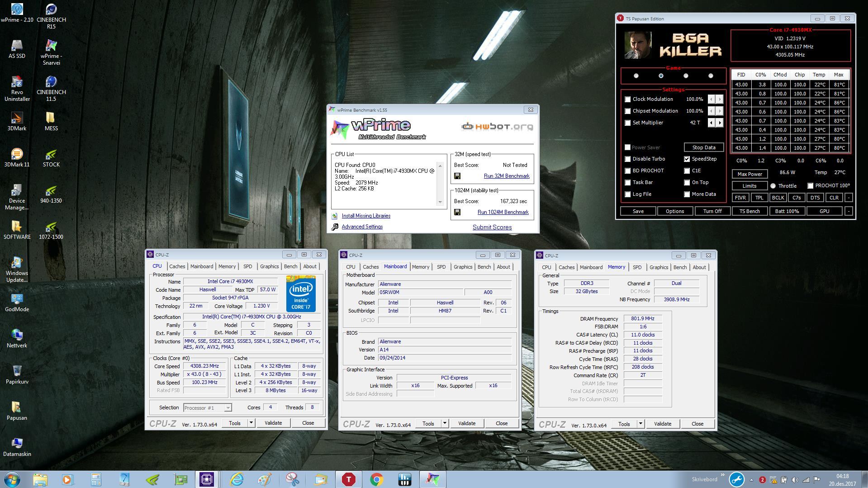The height and width of the screenshot is (488, 868).
Task: Open the SOFTWARE folder on the desktop
Action: point(17,230)
